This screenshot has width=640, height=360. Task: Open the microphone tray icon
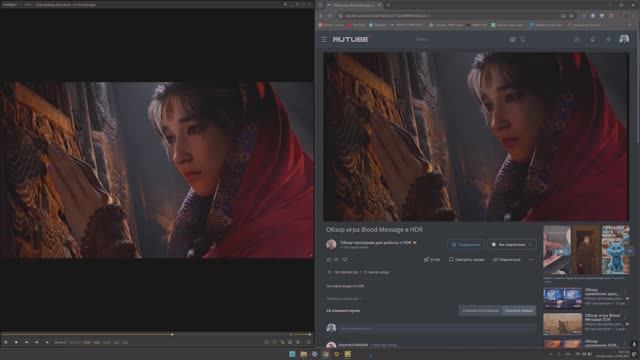tap(634, 345)
